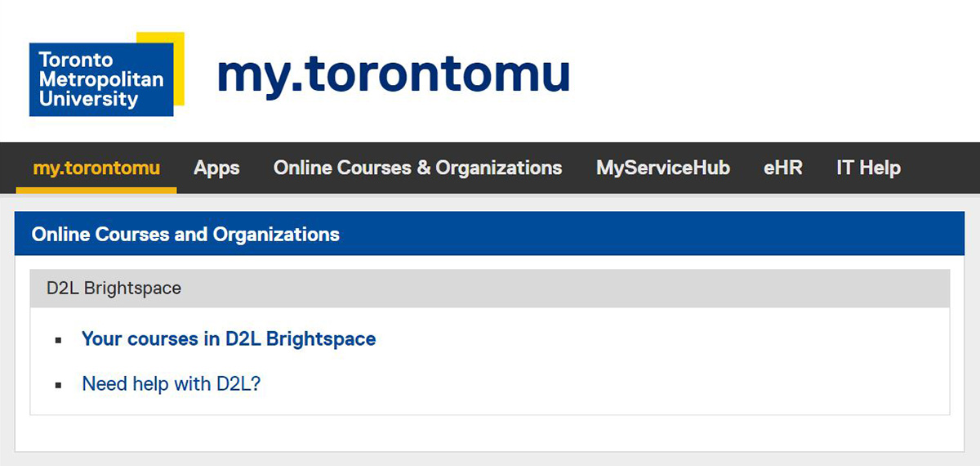The height and width of the screenshot is (466, 980).
Task: Click the empty dark navbar area after IT Help
Action: click(939, 168)
